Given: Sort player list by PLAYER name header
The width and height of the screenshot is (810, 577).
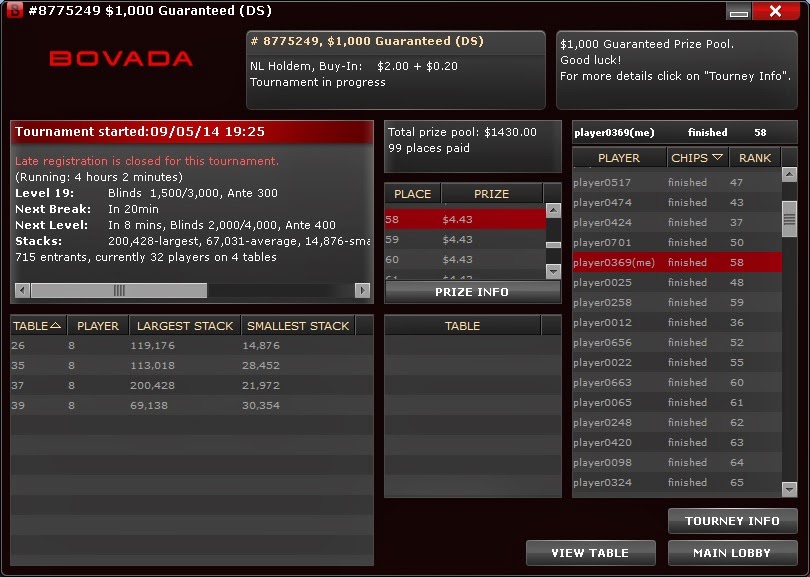Looking at the screenshot, I should (x=619, y=158).
